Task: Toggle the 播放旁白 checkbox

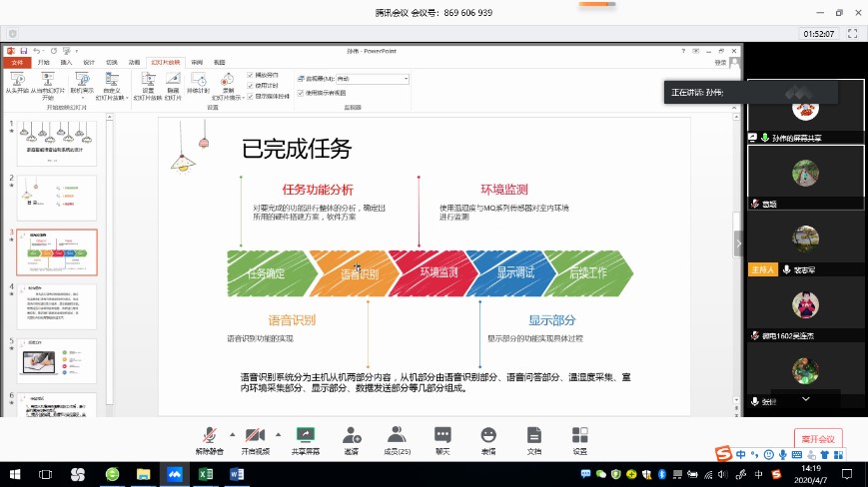Action: [251, 75]
